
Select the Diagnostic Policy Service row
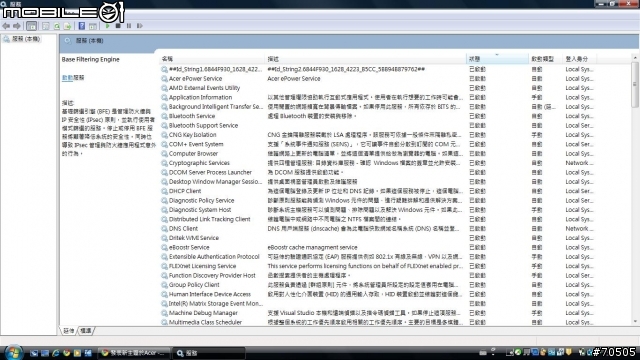click(378, 201)
